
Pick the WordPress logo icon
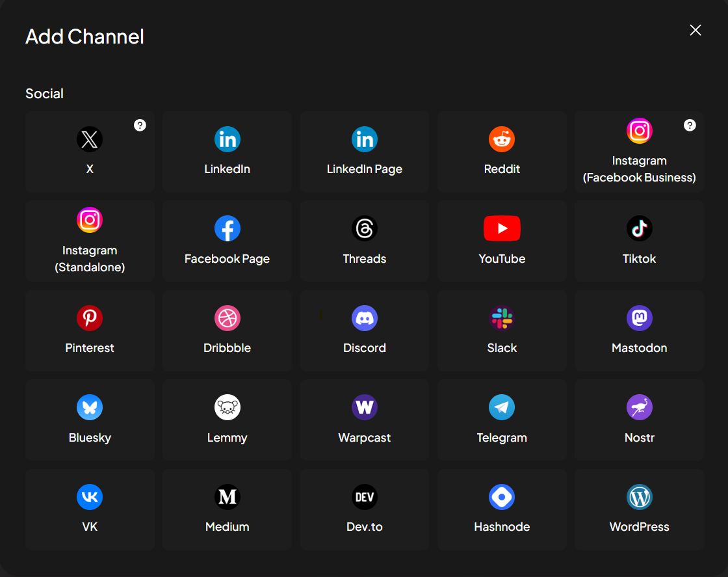point(640,497)
